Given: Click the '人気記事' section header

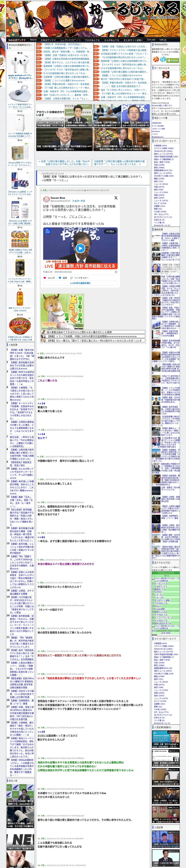Looking at the screenshot, I should 20,345.
